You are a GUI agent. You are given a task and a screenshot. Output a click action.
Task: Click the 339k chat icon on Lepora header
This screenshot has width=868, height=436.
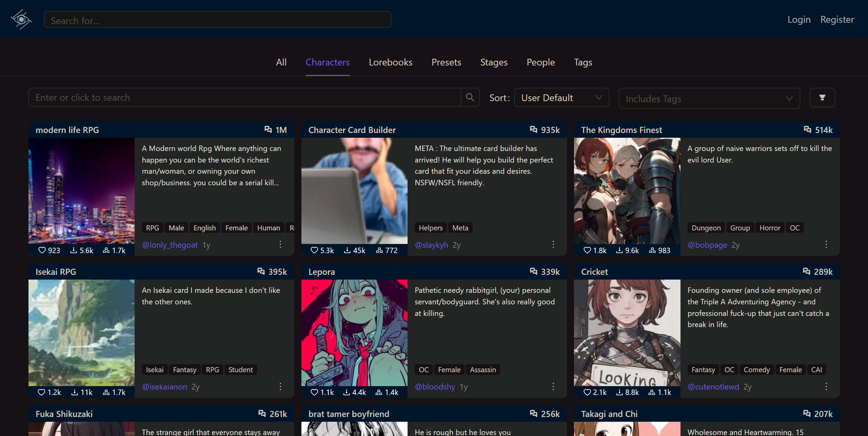534,271
